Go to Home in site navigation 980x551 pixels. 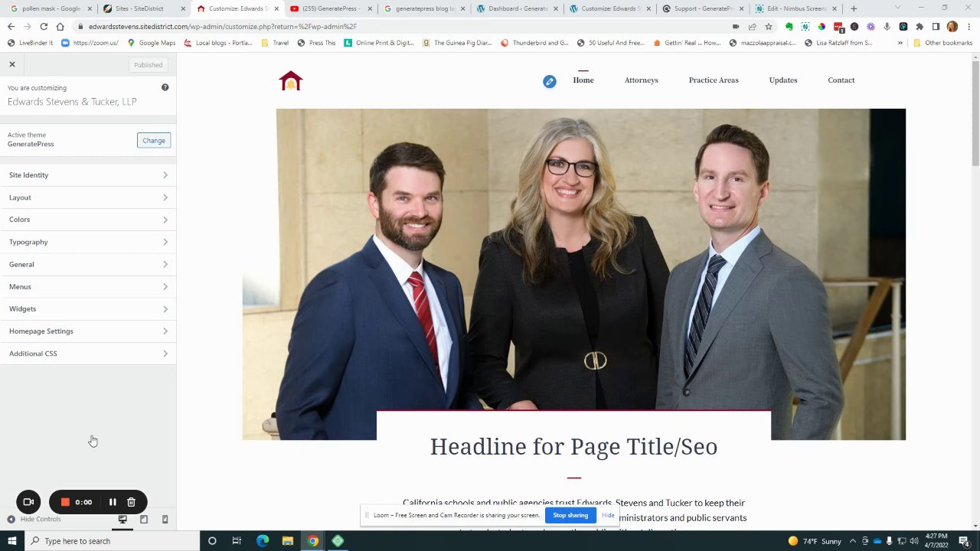[x=583, y=80]
